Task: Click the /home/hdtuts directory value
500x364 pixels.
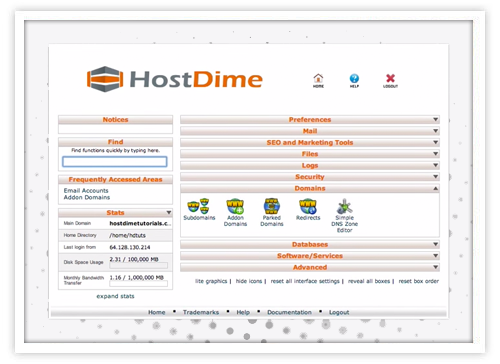Action: pyautogui.click(x=127, y=235)
